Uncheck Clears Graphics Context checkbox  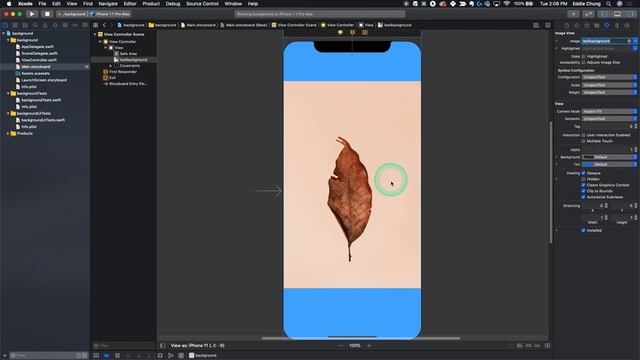583,185
